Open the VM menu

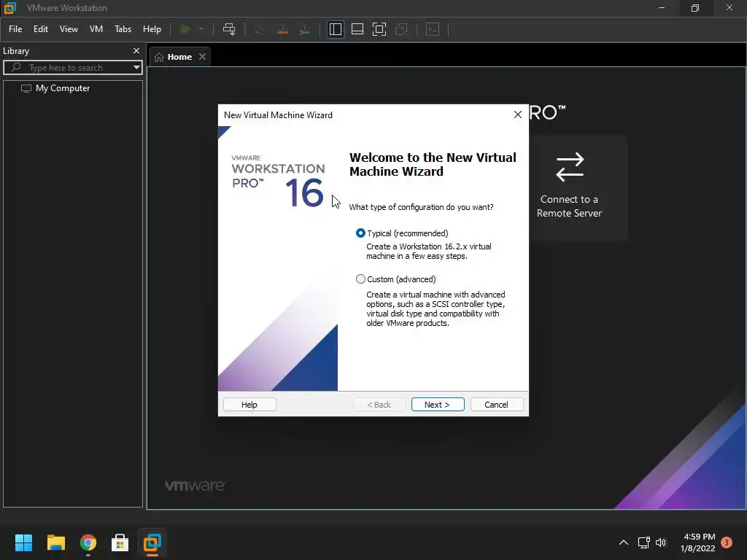coord(96,29)
